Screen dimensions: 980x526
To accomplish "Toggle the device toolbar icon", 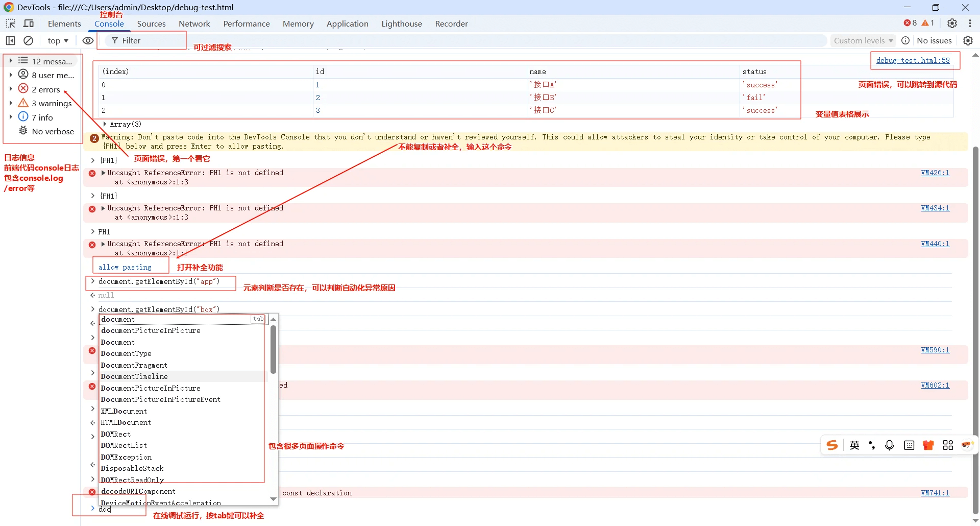I will pyautogui.click(x=29, y=23).
